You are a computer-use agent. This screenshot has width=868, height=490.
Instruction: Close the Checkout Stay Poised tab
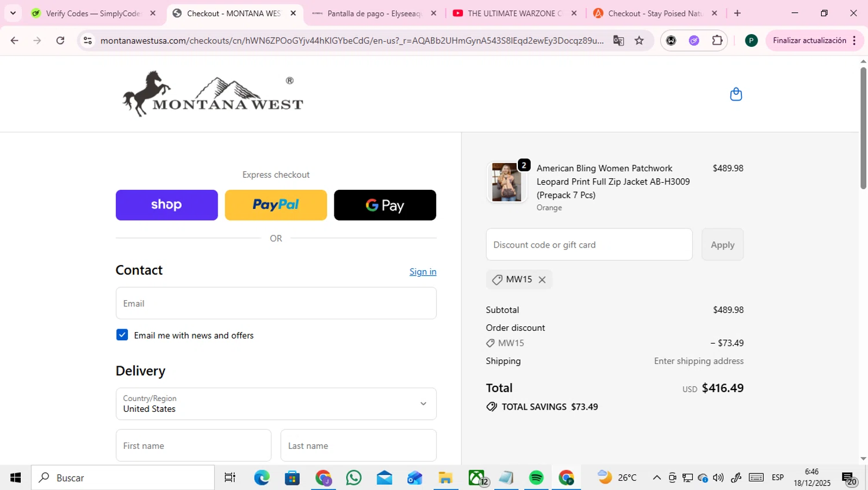(714, 13)
